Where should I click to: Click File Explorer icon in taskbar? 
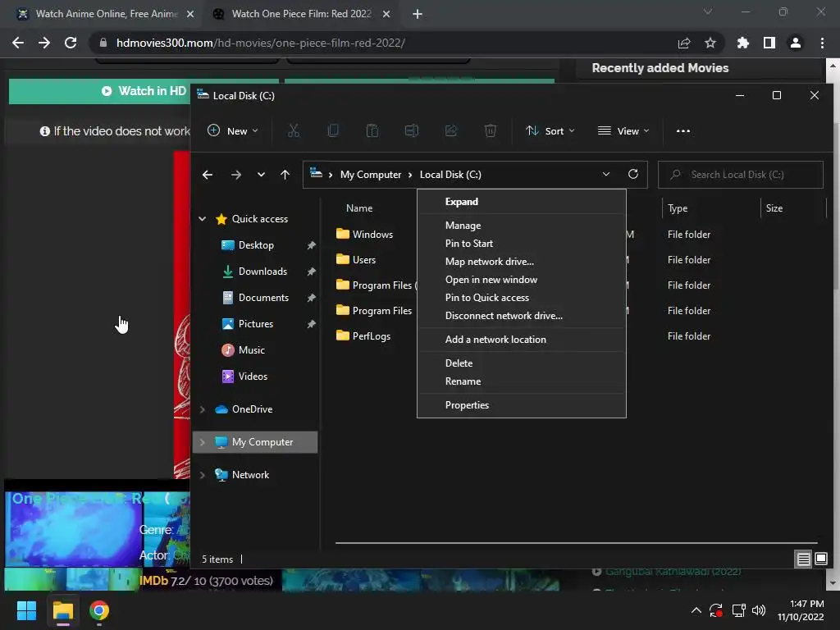click(x=62, y=610)
